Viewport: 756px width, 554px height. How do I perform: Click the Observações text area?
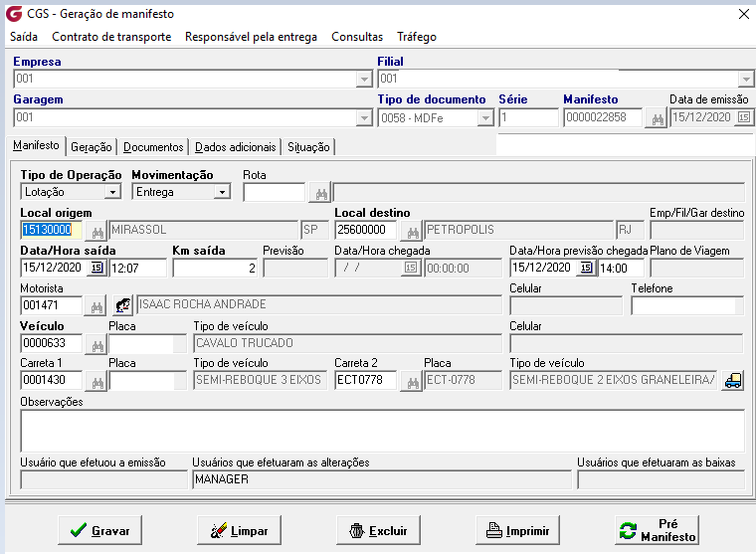click(383, 431)
